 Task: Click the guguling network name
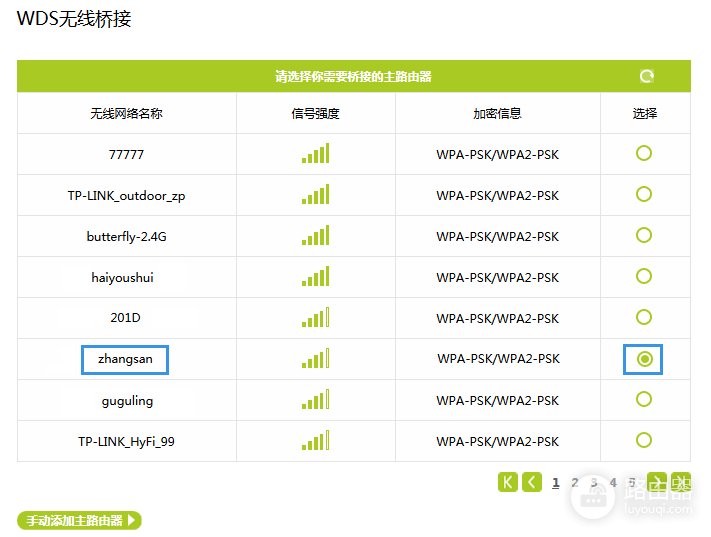tap(127, 401)
